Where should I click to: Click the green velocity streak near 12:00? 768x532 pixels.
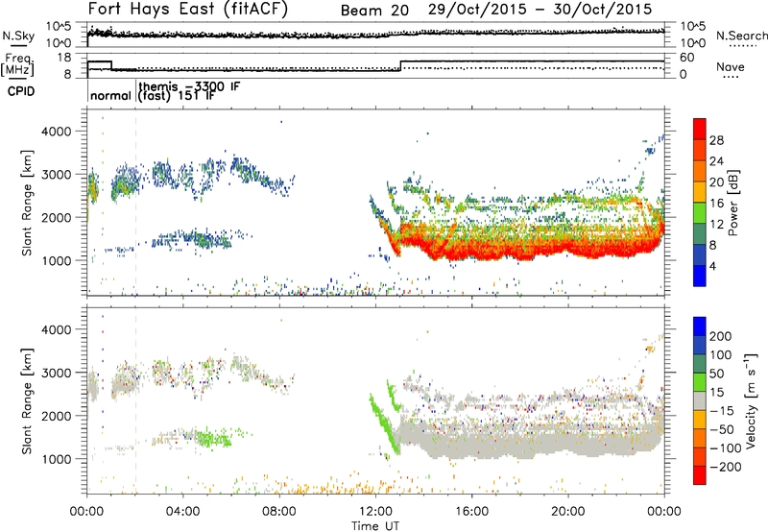(384, 425)
